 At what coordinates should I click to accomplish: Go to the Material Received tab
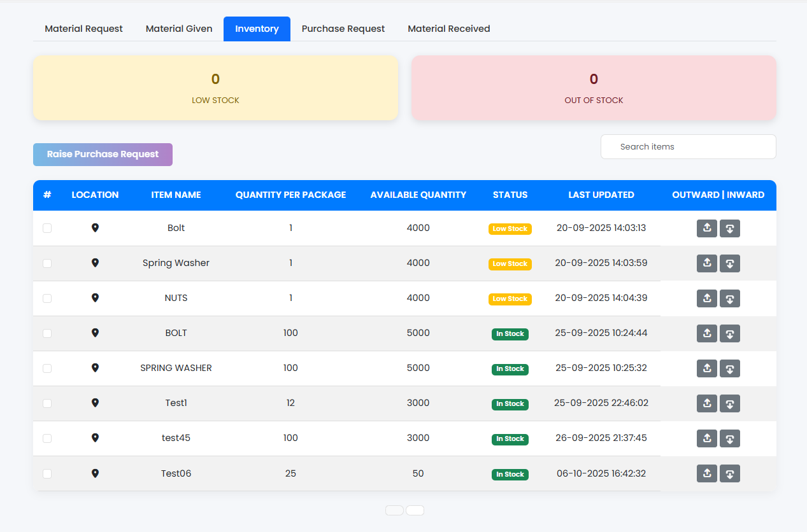[x=448, y=29]
